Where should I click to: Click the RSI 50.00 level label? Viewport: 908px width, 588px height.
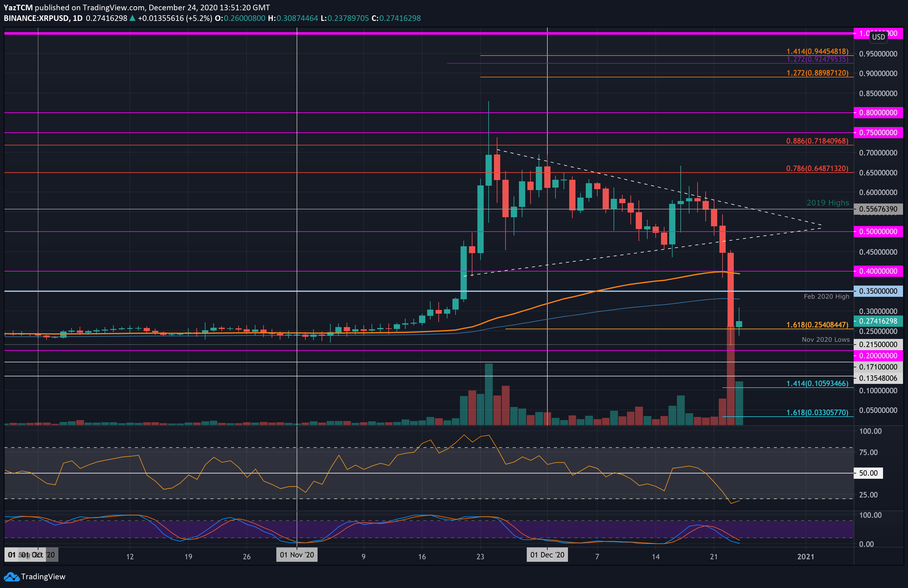coord(868,473)
